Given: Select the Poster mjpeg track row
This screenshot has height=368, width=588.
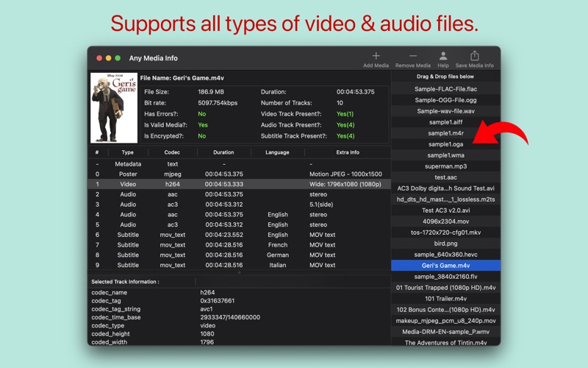Looking at the screenshot, I should click(x=240, y=174).
